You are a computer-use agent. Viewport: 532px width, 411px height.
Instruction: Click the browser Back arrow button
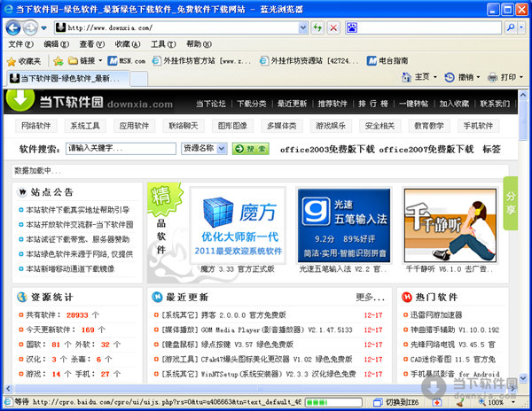tap(13, 27)
